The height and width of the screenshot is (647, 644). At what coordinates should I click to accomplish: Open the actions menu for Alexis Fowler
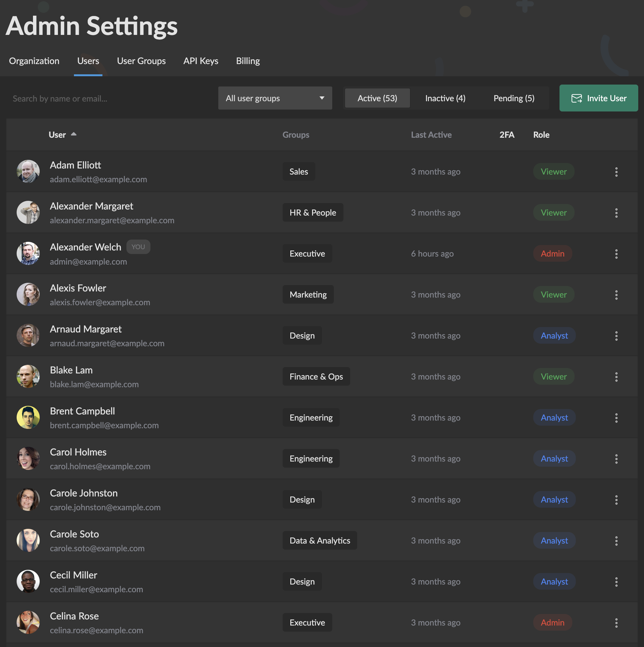click(x=616, y=295)
